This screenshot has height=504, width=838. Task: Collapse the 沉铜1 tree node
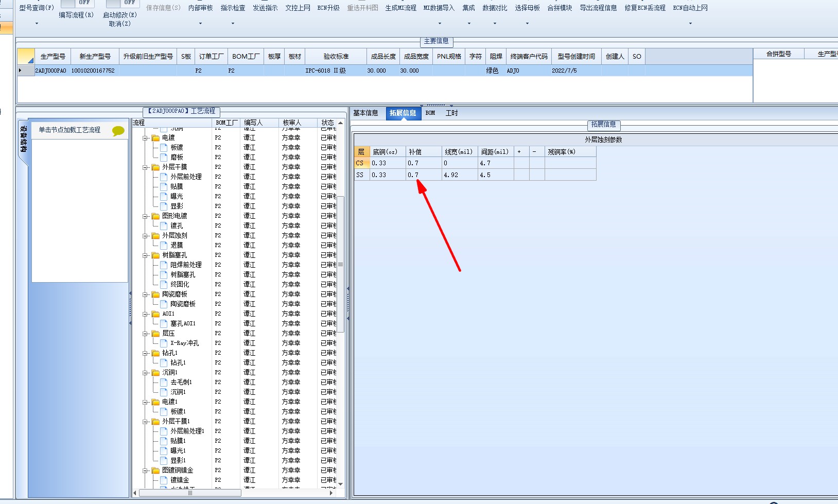145,373
